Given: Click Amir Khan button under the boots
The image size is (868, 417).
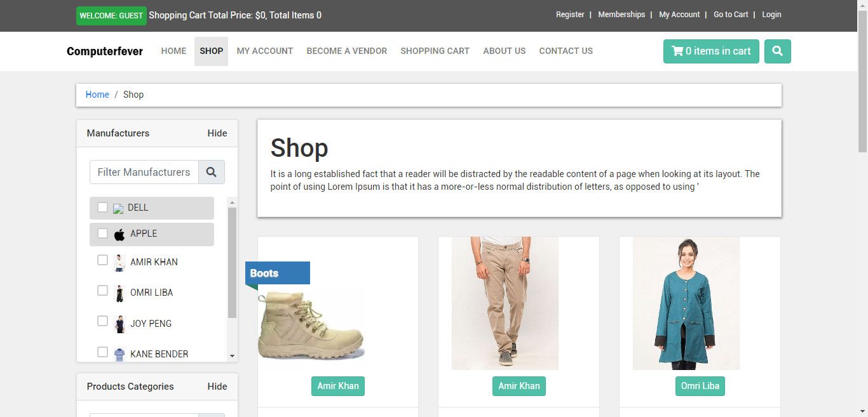Looking at the screenshot, I should [x=338, y=386].
